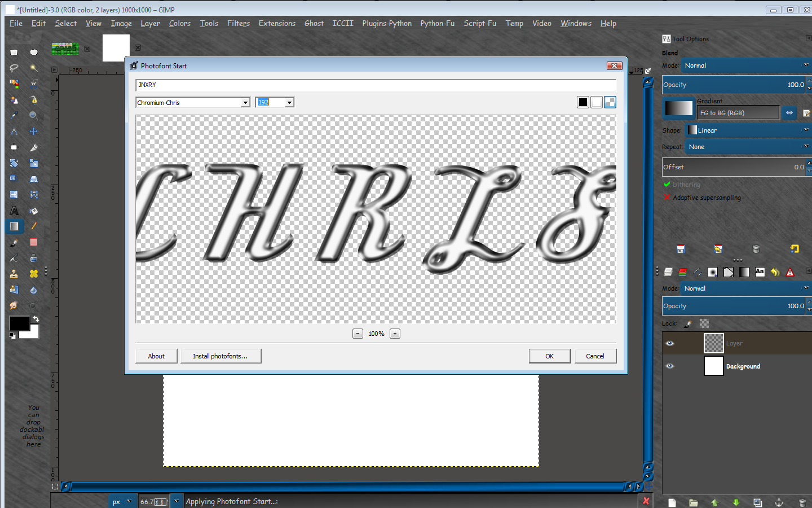This screenshot has height=508, width=812.
Task: Hide the Background layer with eye icon
Action: coord(670,366)
